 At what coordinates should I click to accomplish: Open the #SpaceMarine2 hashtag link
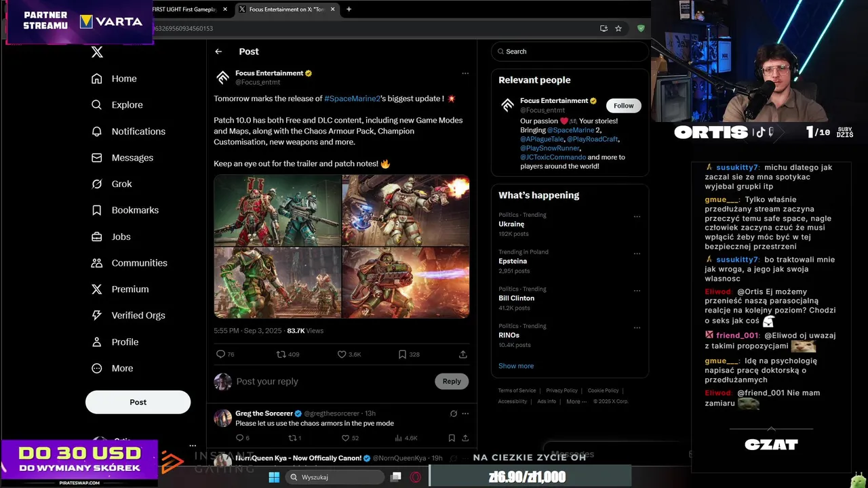[352, 98]
